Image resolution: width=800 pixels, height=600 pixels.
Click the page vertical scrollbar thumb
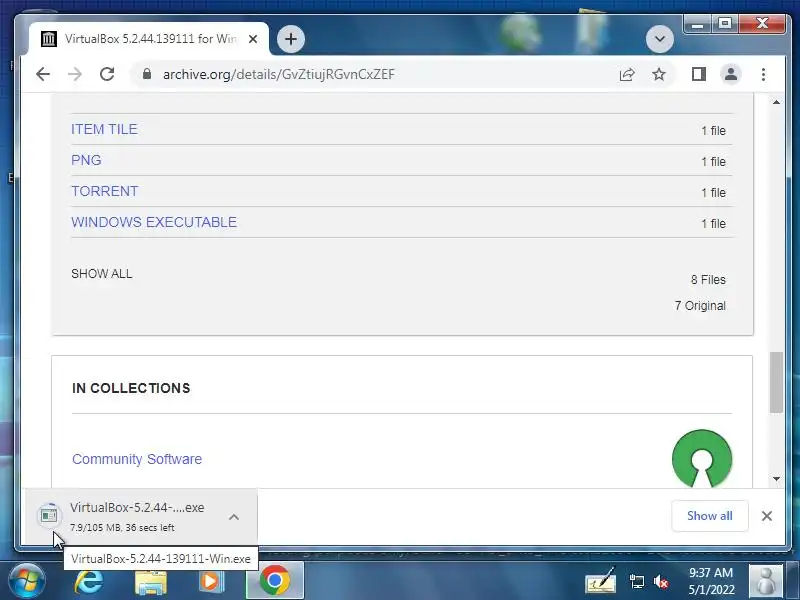pos(776,382)
